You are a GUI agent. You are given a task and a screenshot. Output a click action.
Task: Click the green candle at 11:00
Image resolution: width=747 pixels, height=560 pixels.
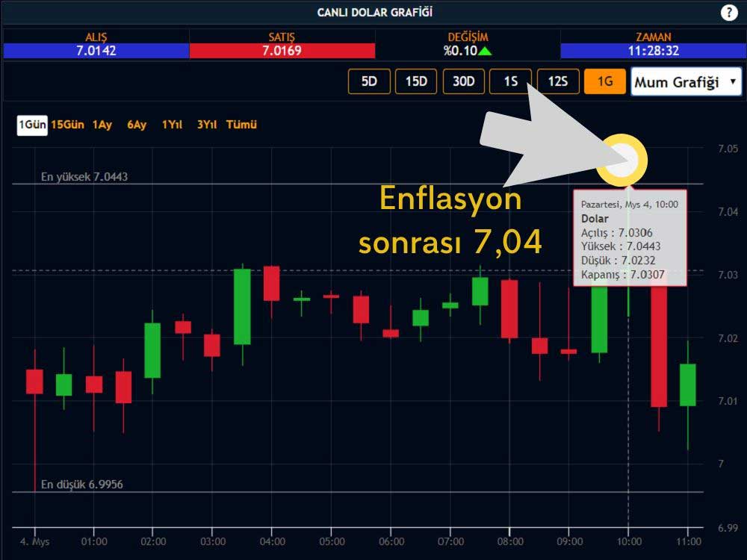pyautogui.click(x=687, y=385)
